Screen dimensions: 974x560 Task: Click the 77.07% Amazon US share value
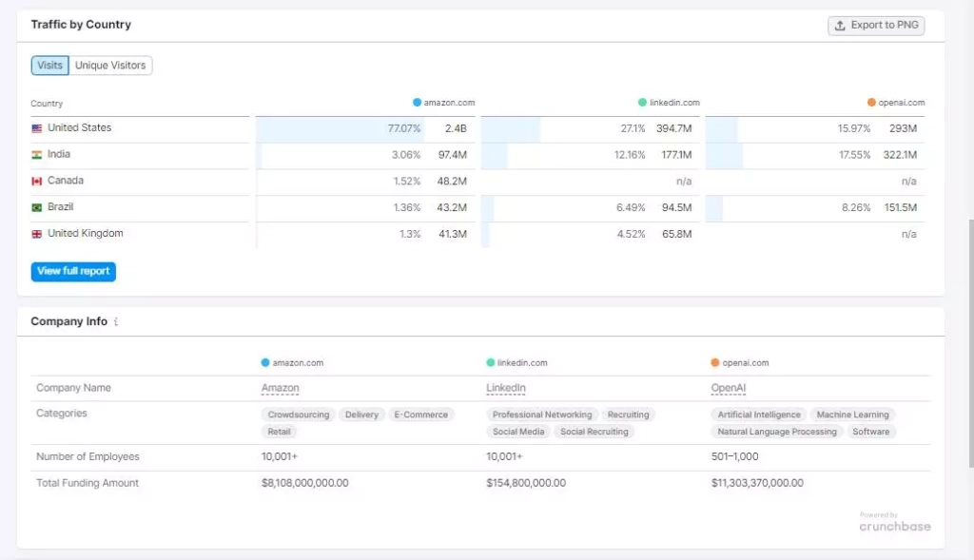tap(403, 128)
